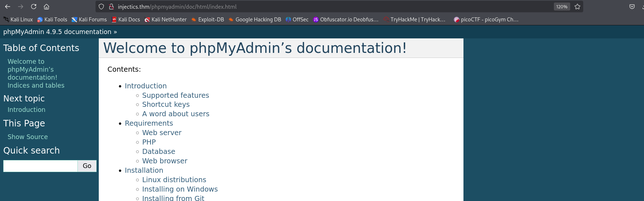644x201 pixels.
Task: Navigate to the Requirements section link
Action: (149, 123)
